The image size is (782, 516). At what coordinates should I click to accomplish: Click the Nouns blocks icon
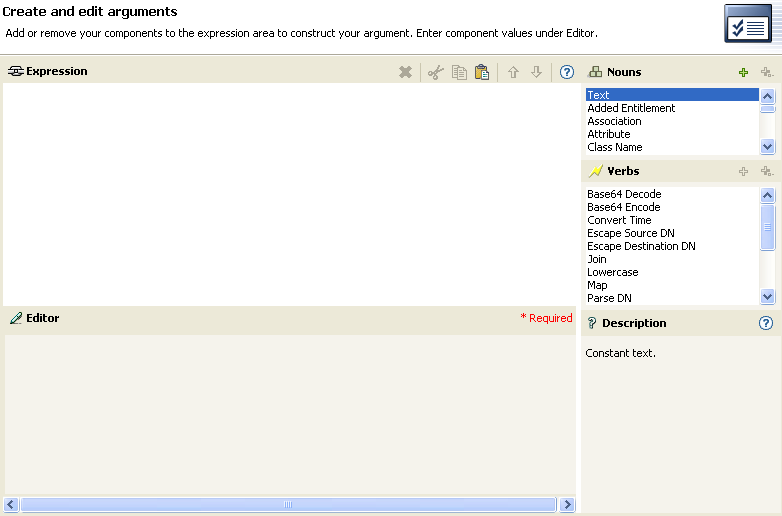[595, 72]
